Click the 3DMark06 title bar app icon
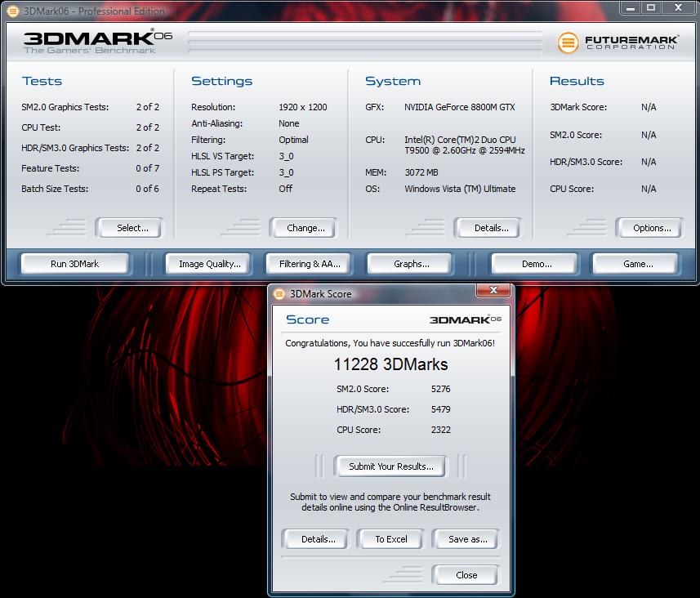 point(13,11)
